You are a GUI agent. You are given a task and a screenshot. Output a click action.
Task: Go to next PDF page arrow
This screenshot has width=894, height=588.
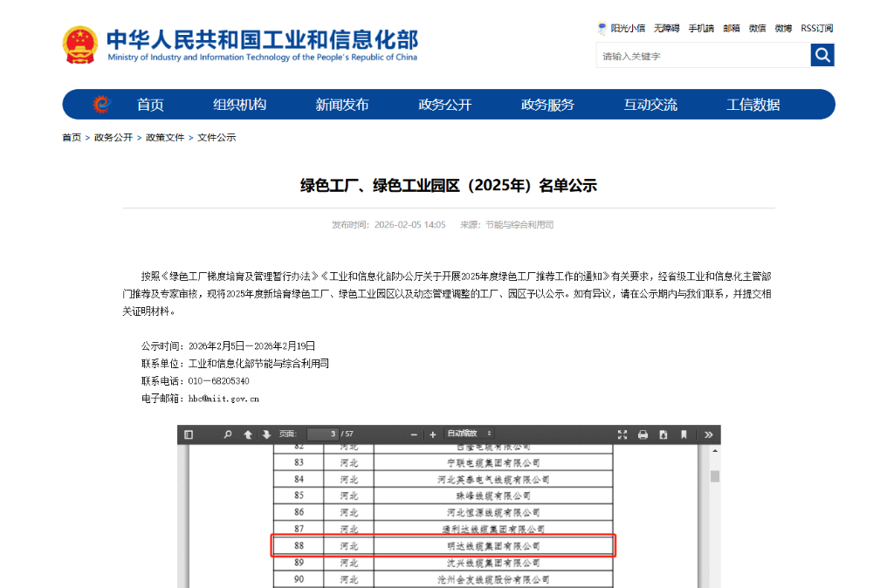point(266,434)
